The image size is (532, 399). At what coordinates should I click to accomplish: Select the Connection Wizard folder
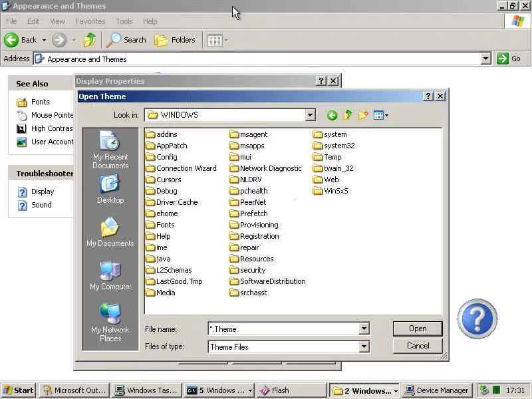tap(181, 168)
